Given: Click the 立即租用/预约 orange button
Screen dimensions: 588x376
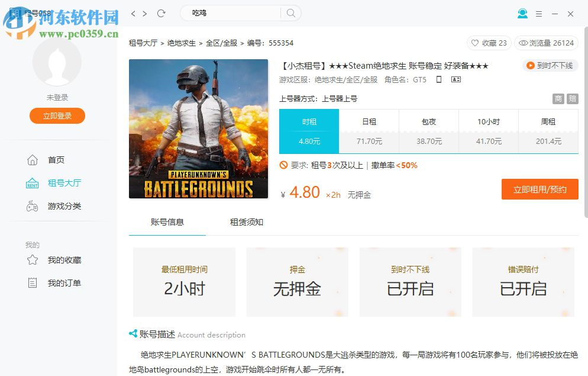Looking at the screenshot, I should click(x=539, y=189).
